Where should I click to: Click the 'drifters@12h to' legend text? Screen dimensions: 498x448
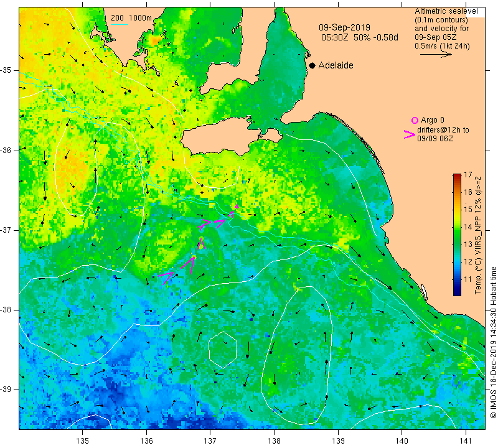(x=443, y=130)
